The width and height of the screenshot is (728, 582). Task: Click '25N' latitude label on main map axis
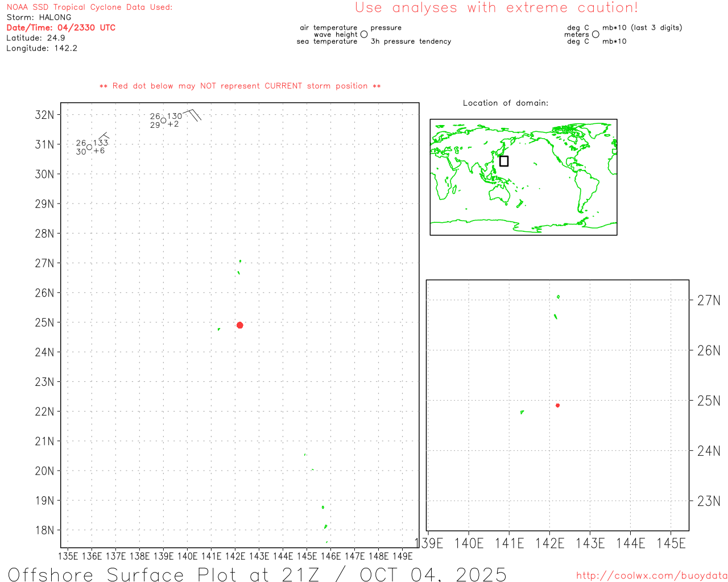(44, 322)
